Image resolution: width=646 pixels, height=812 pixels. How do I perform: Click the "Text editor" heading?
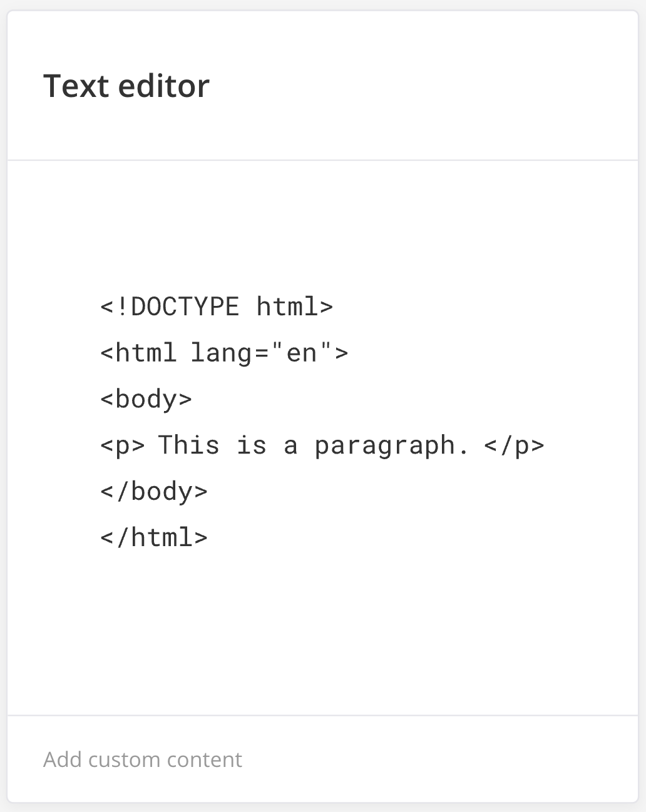(x=126, y=86)
